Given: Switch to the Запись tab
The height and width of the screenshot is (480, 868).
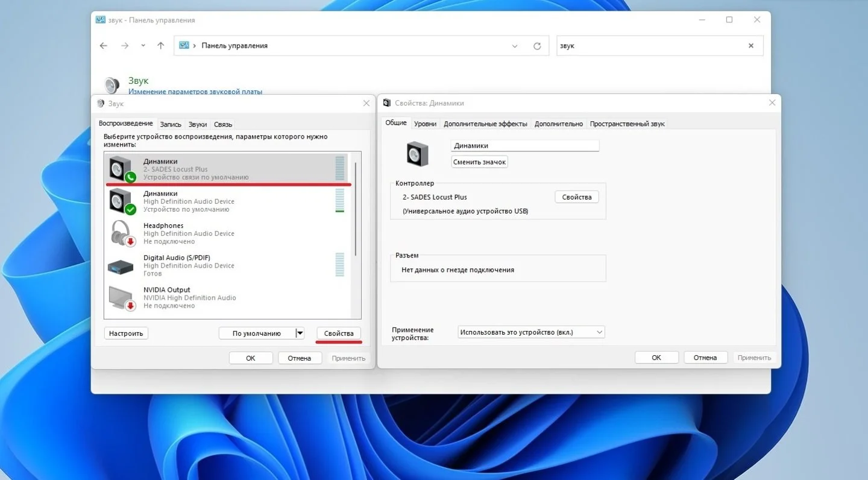Looking at the screenshot, I should point(171,124).
